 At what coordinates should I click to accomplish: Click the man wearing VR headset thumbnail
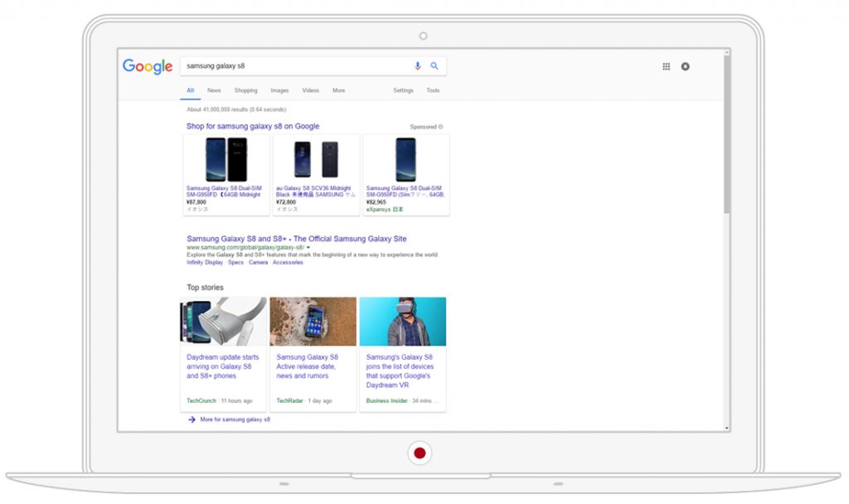[x=403, y=322]
